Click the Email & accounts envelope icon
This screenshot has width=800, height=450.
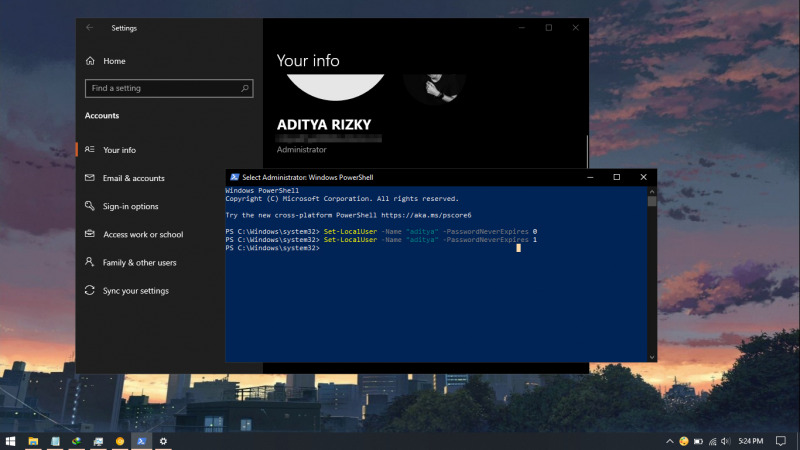click(89, 178)
